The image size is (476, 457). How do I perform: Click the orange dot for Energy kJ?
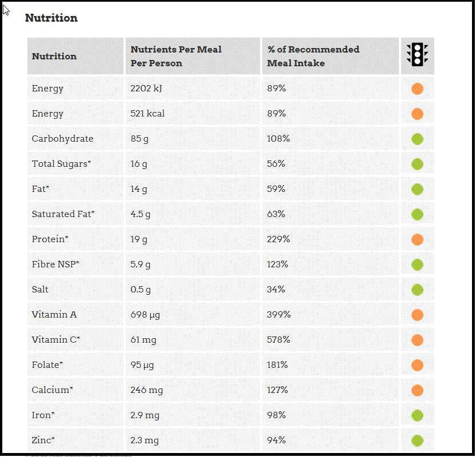point(417,89)
